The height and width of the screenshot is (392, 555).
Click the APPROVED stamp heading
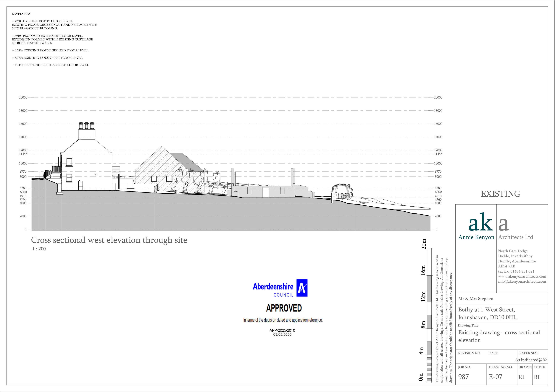tap(284, 308)
